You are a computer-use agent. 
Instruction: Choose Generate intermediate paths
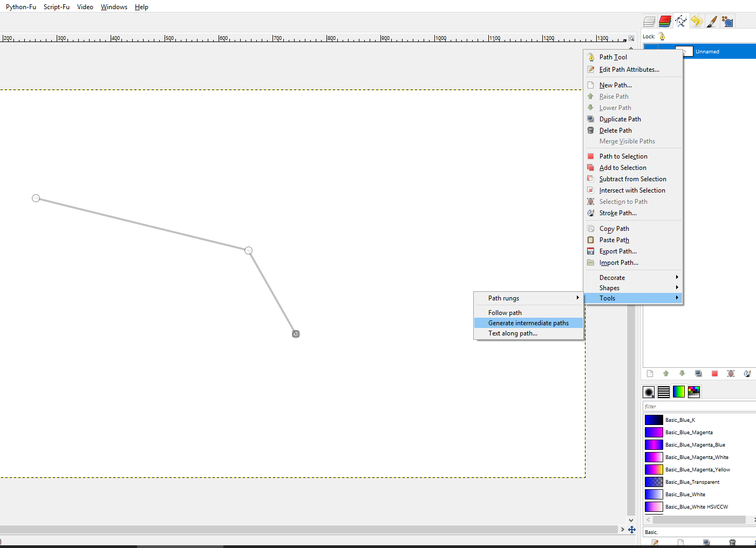[x=528, y=323]
